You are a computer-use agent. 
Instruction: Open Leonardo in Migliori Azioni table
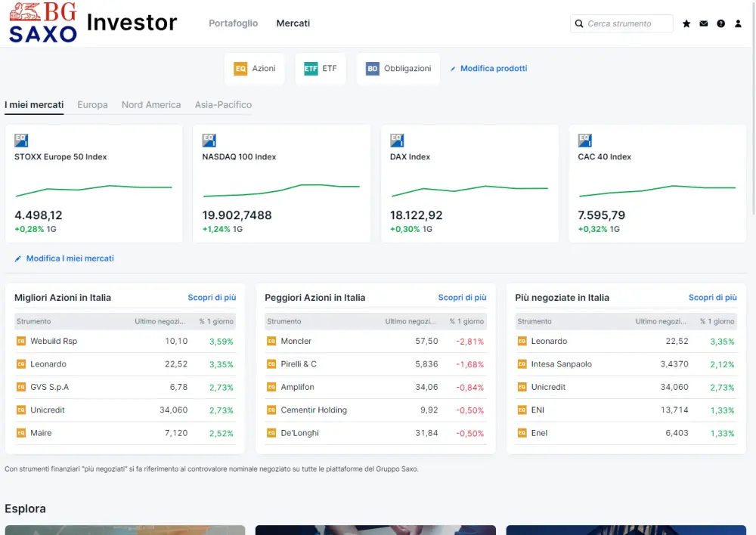125,364
